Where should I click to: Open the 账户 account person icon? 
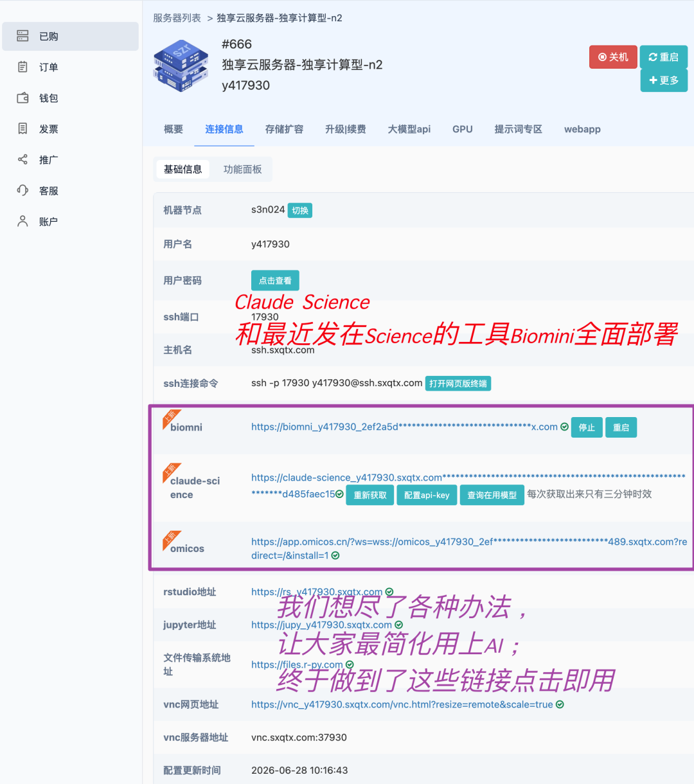tap(22, 221)
